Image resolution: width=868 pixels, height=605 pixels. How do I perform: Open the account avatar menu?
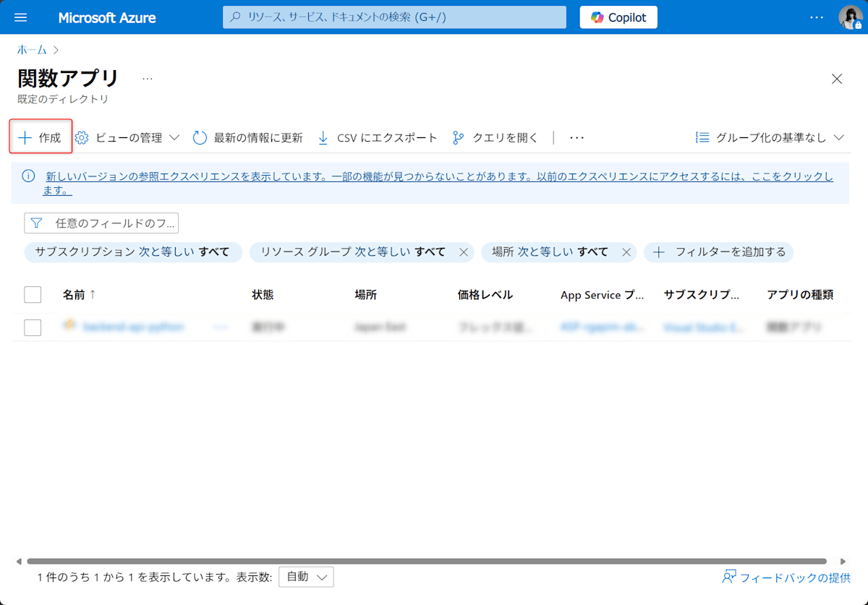(x=851, y=17)
